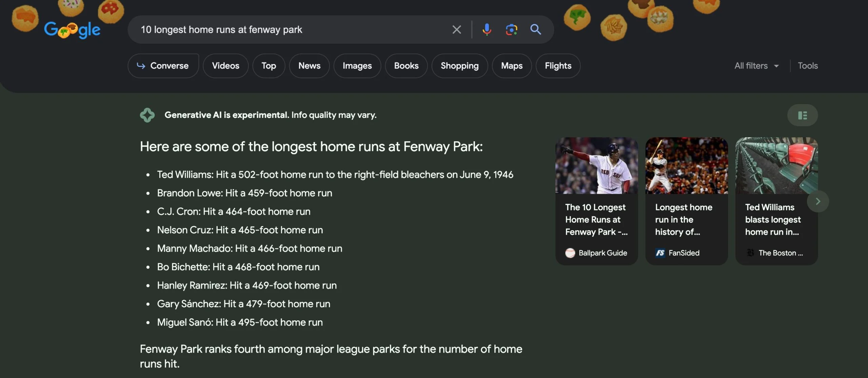Image resolution: width=868 pixels, height=378 pixels.
Task: Select the 'Brandon Lowe: Hit a 459-foot' line
Action: pos(244,193)
